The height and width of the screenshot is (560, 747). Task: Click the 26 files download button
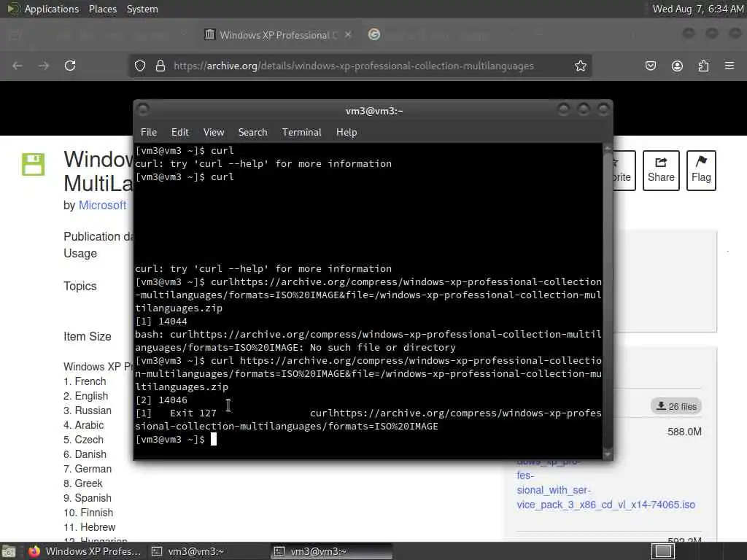[676, 406]
